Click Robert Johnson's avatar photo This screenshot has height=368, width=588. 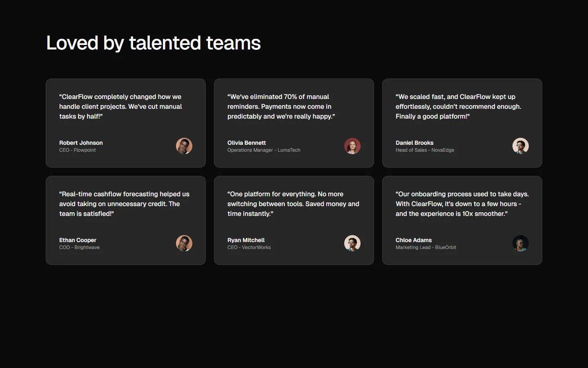point(184,146)
